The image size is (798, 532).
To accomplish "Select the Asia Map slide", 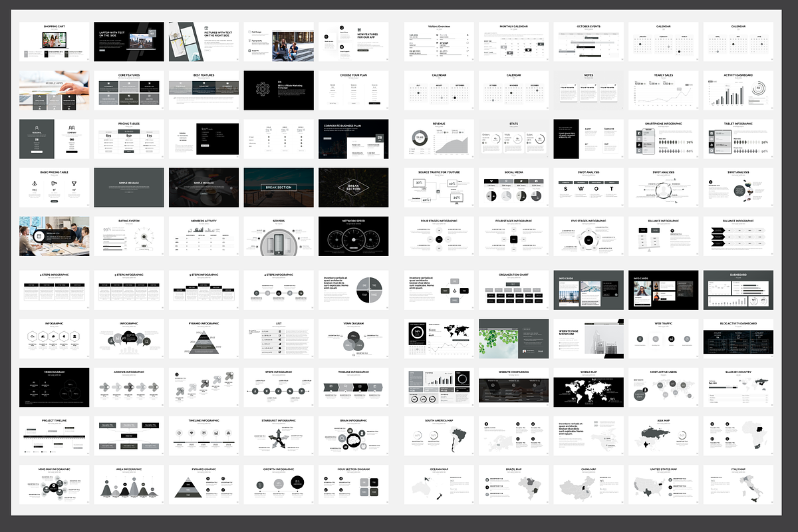I will [663, 436].
